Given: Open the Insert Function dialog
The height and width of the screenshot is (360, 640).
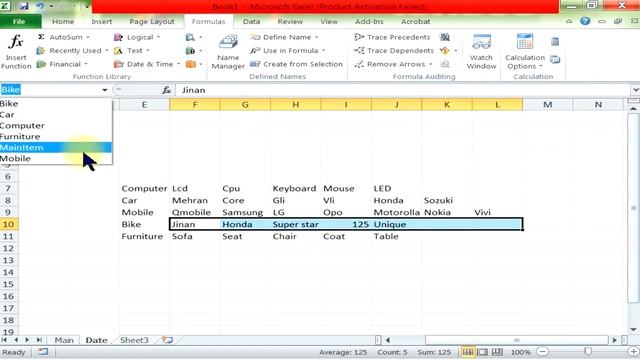Looking at the screenshot, I should (16, 52).
